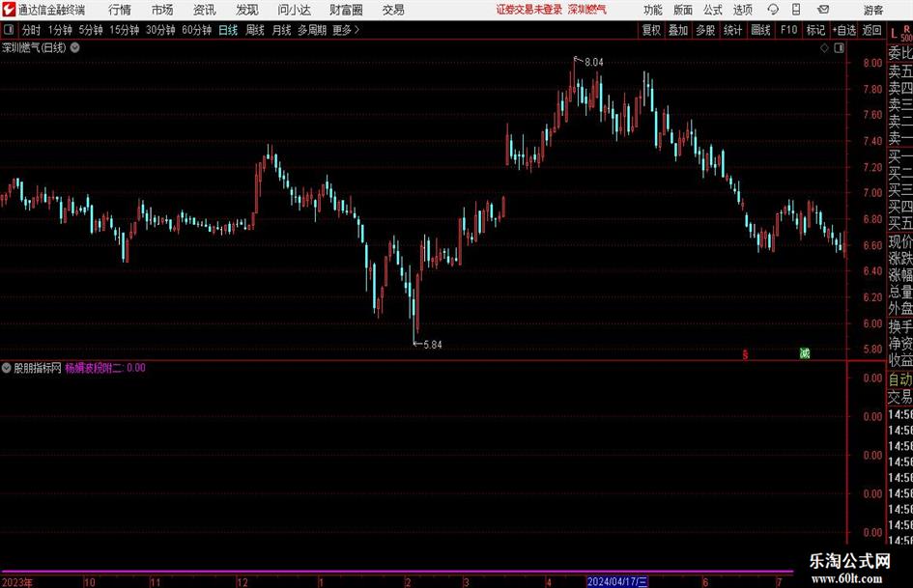Open the 功能 menu

(653, 10)
